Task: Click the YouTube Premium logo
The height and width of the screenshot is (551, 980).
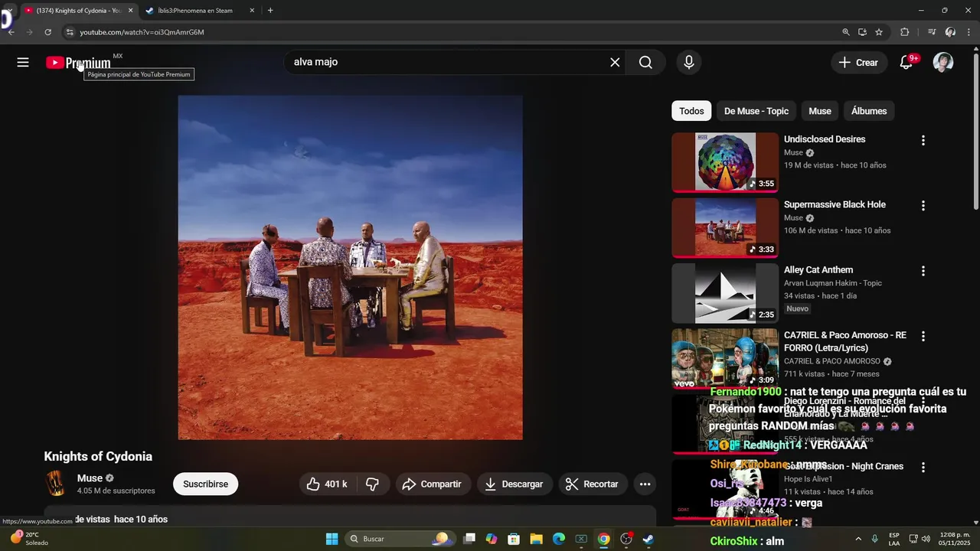Action: click(78, 63)
